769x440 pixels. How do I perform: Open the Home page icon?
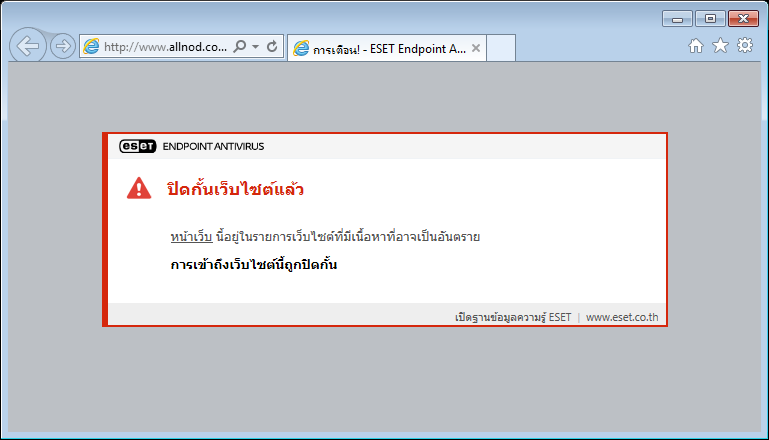695,46
